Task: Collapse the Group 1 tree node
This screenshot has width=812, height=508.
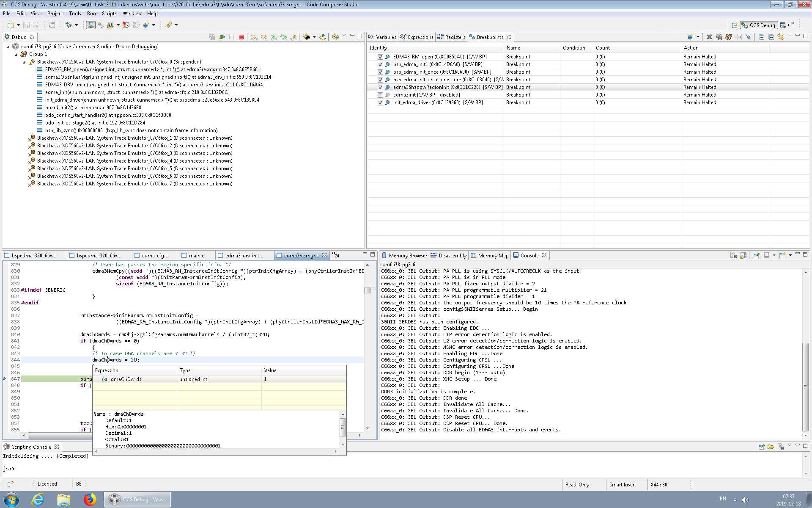Action: (x=16, y=54)
